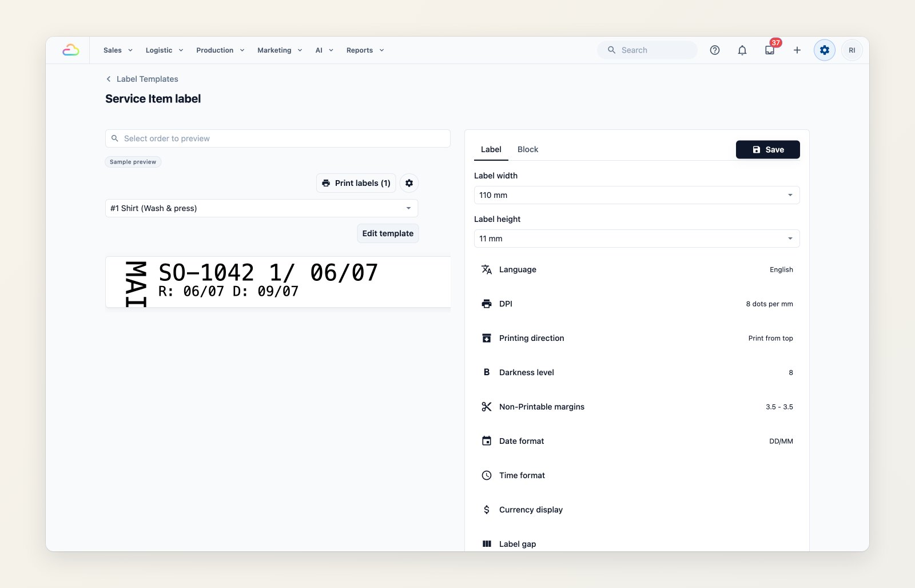This screenshot has width=915, height=588.
Task: Open the notifications bell
Action: point(742,50)
